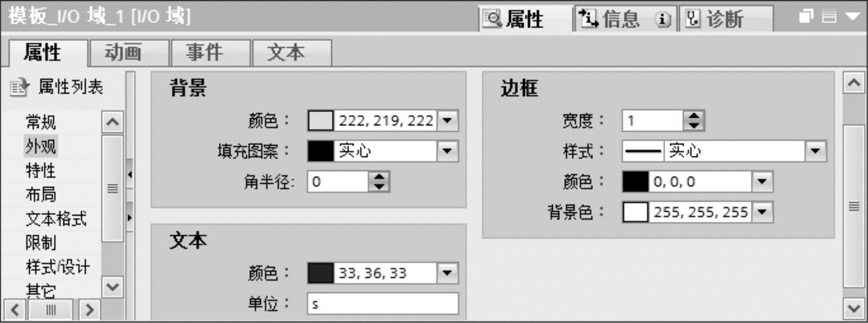Click the 单位 unit input field
Image resolution: width=868 pixels, height=323 pixels.
coord(383,304)
